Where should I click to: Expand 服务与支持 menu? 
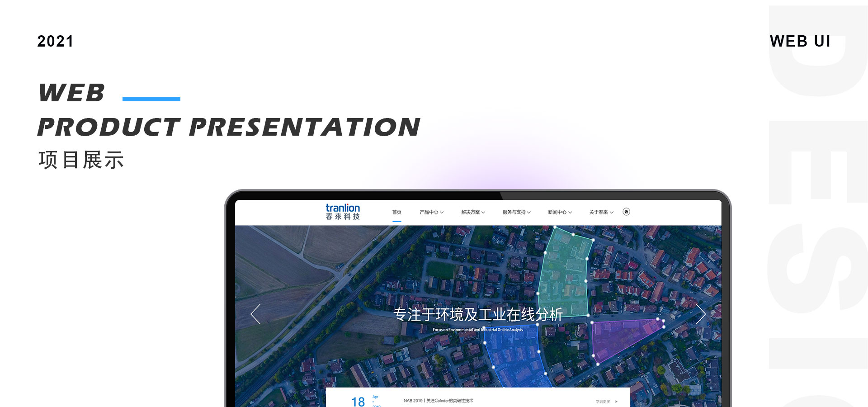(x=516, y=212)
